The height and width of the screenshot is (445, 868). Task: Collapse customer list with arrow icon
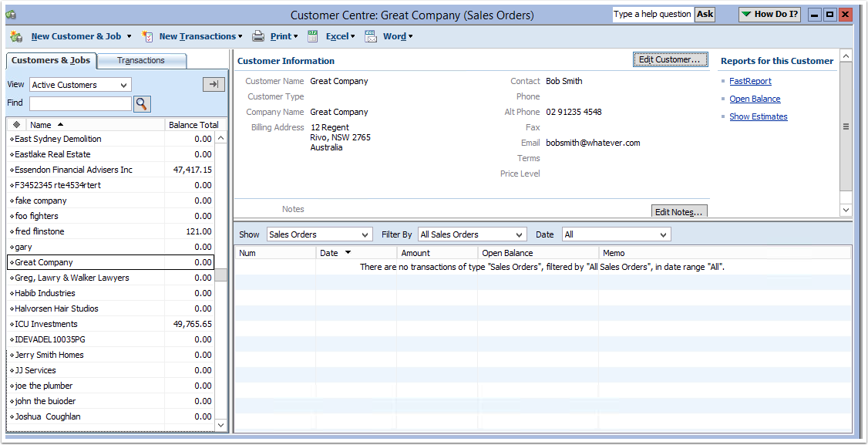(x=214, y=85)
